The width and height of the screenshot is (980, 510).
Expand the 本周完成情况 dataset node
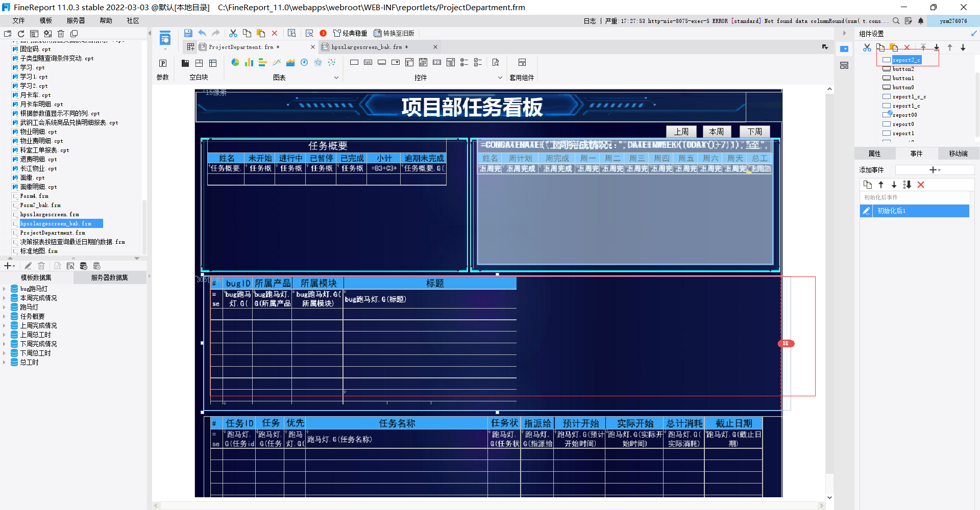click(4, 298)
